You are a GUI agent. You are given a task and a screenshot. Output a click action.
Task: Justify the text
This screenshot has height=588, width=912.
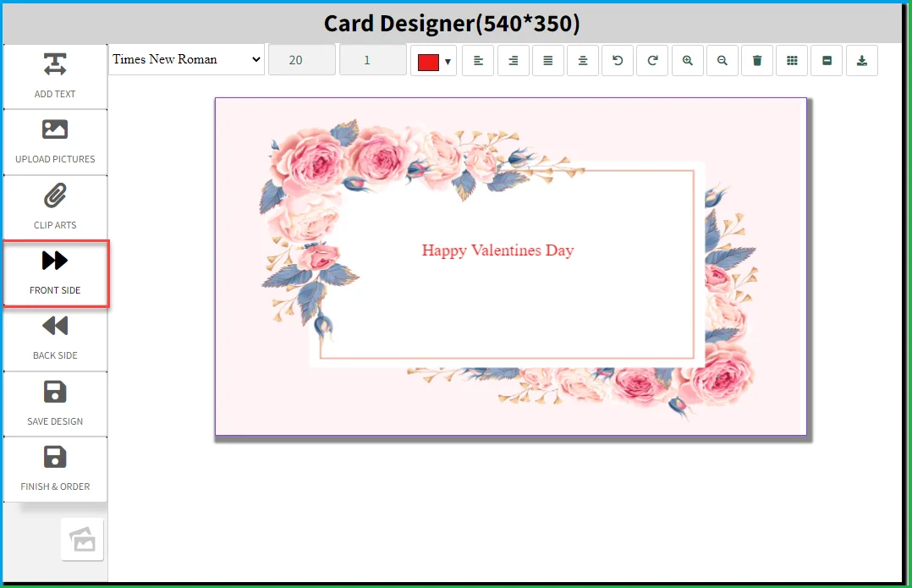pyautogui.click(x=548, y=60)
